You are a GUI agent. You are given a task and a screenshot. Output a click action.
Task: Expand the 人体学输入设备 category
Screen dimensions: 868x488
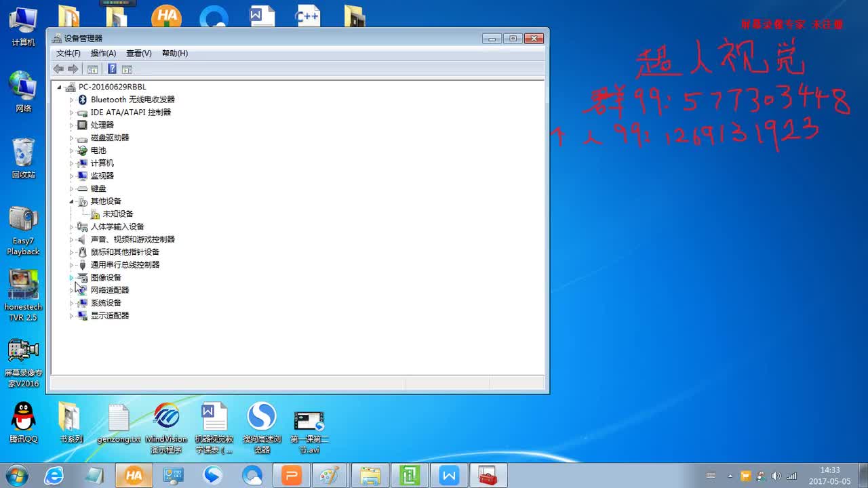point(71,226)
